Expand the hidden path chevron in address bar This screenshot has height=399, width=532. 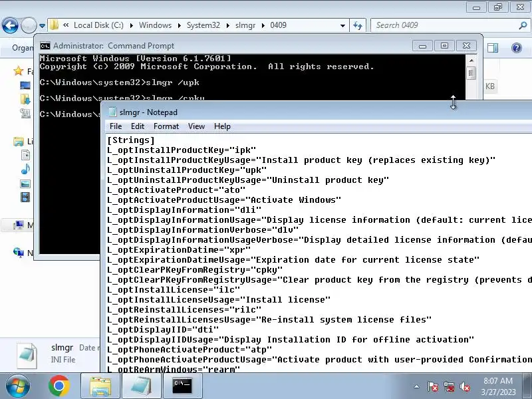tap(66, 25)
